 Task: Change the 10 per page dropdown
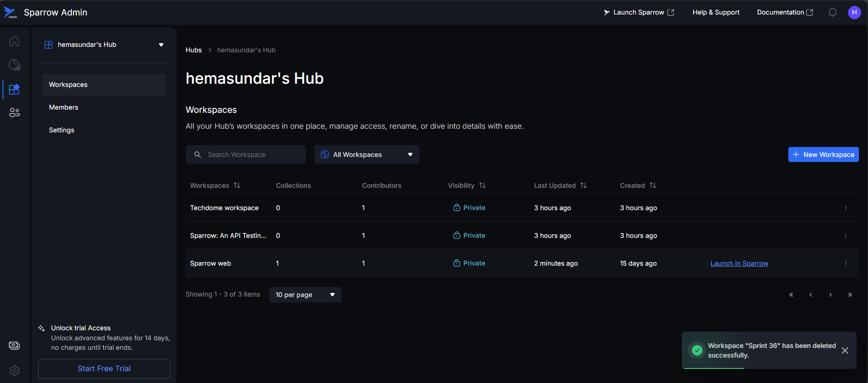click(305, 295)
